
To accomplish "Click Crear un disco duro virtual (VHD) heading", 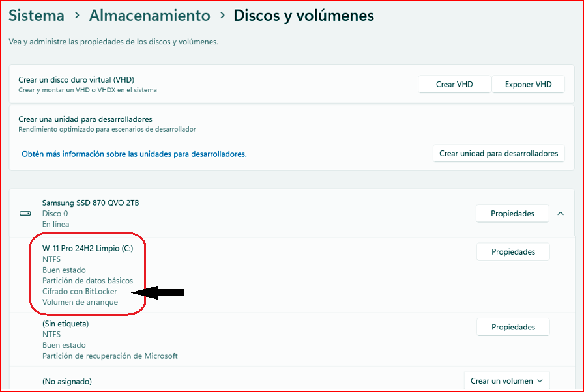I will (76, 80).
